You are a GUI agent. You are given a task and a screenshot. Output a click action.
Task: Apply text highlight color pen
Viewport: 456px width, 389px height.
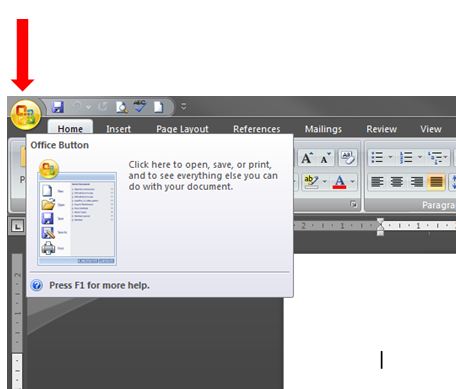point(311,182)
